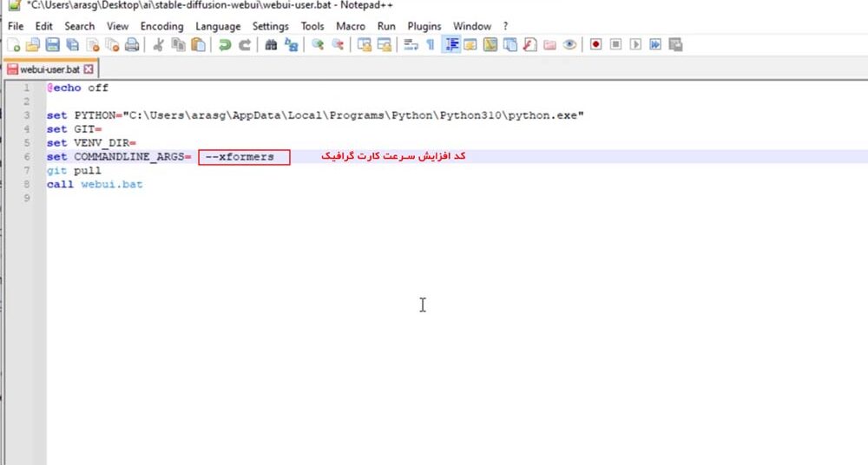
Task: Save the recorded macro icon
Action: click(x=675, y=44)
